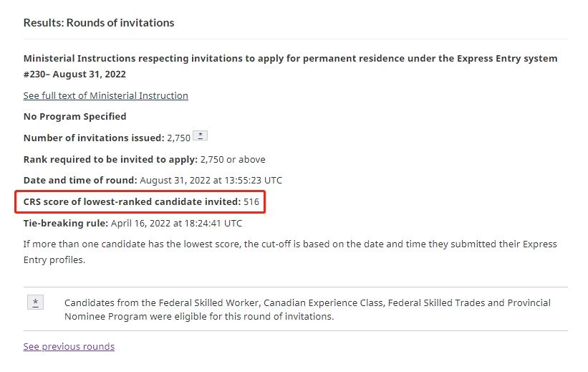Click the Results: Rounds of invitations heading
This screenshot has height=372, width=588.
click(x=99, y=23)
